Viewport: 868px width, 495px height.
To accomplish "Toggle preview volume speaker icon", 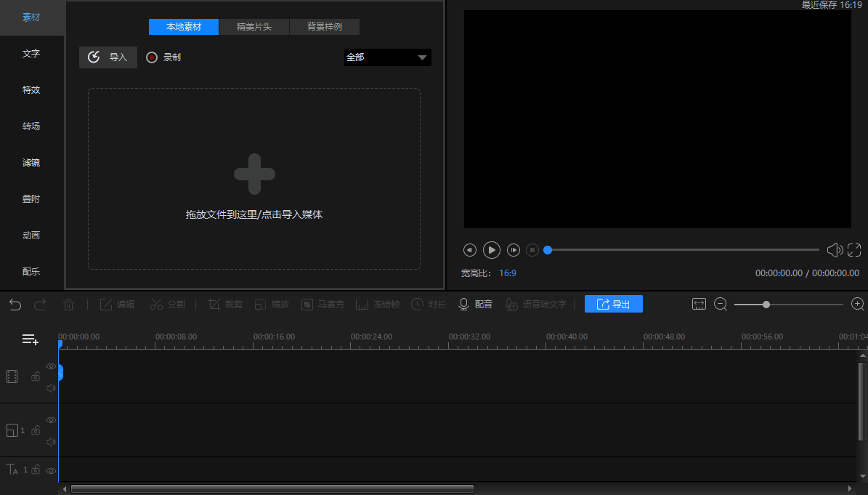I will coord(835,250).
